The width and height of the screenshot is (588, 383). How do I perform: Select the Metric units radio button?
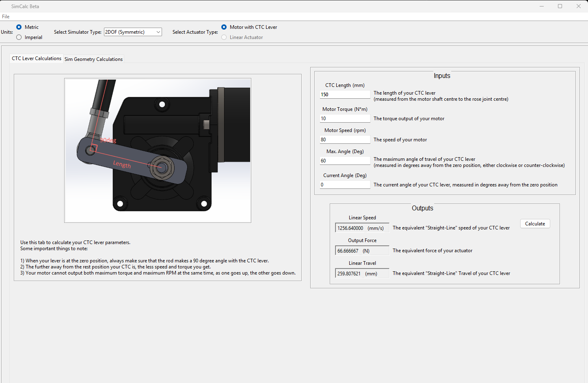click(x=19, y=27)
